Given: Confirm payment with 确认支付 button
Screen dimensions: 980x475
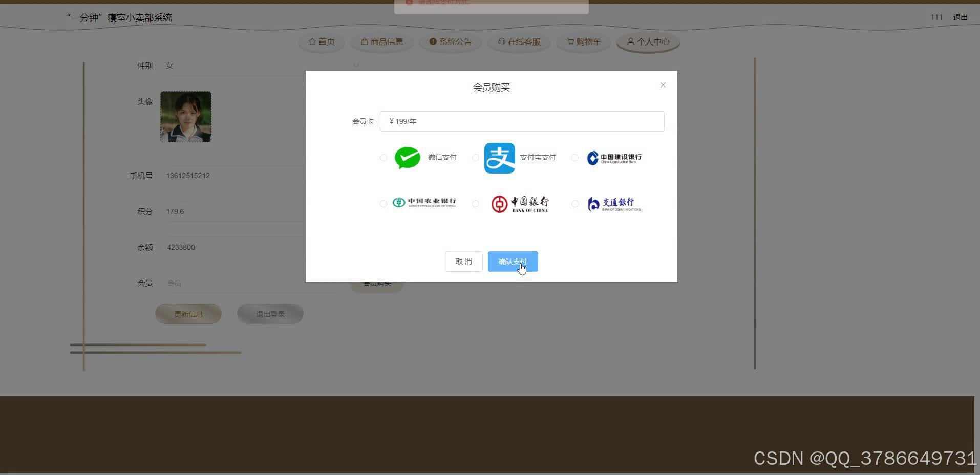Looking at the screenshot, I should pos(513,262).
